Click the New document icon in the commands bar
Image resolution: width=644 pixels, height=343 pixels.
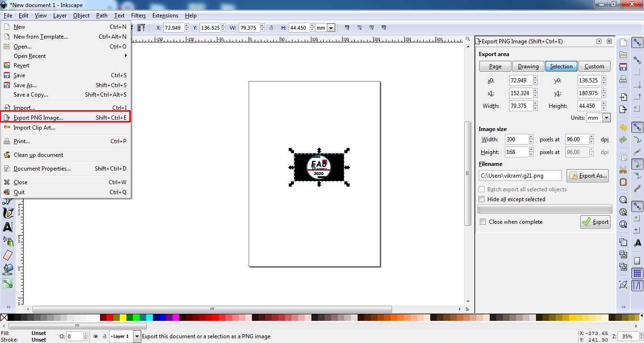[x=623, y=43]
